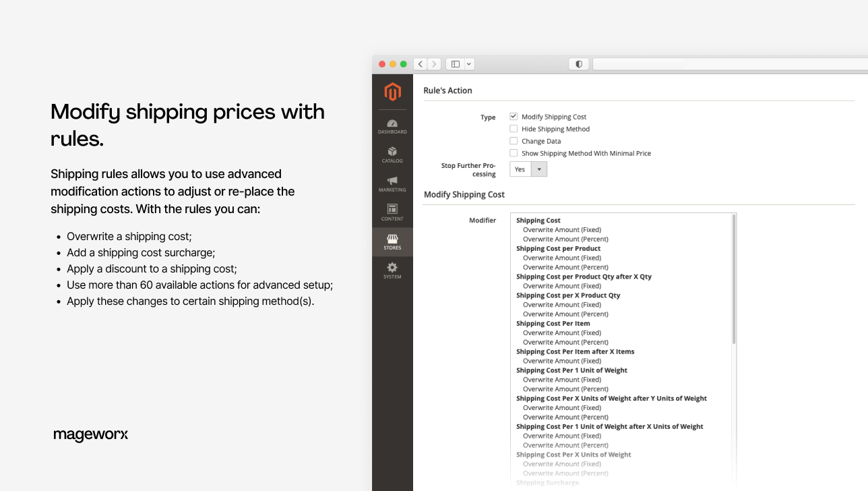The width and height of the screenshot is (868, 491).
Task: Toggle Safari Reader mode icon
Action: coord(578,63)
